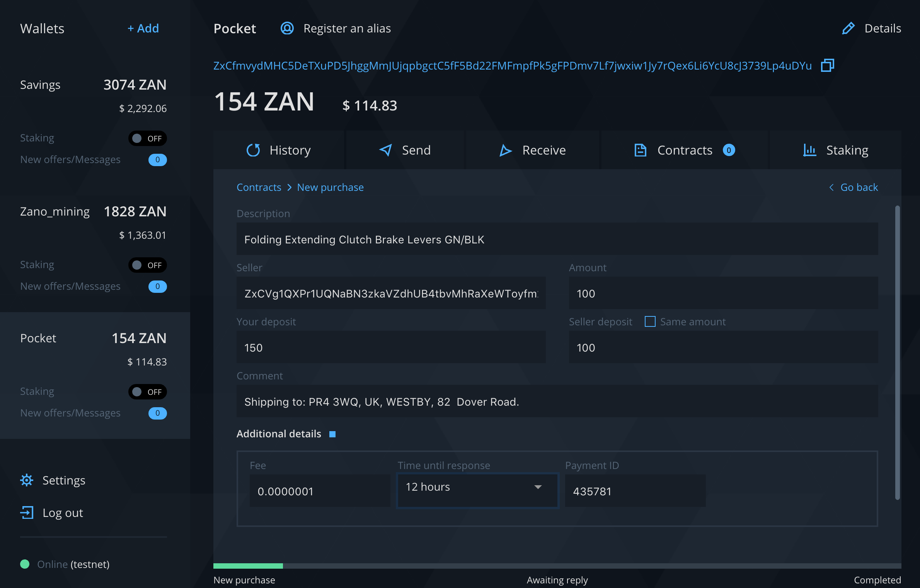
Task: Click the Contracts breadcrumb link
Action: [x=259, y=187]
